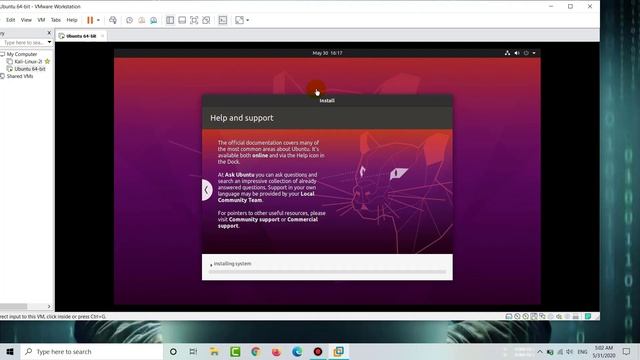Click the revert to snapshot icon

tap(141, 20)
